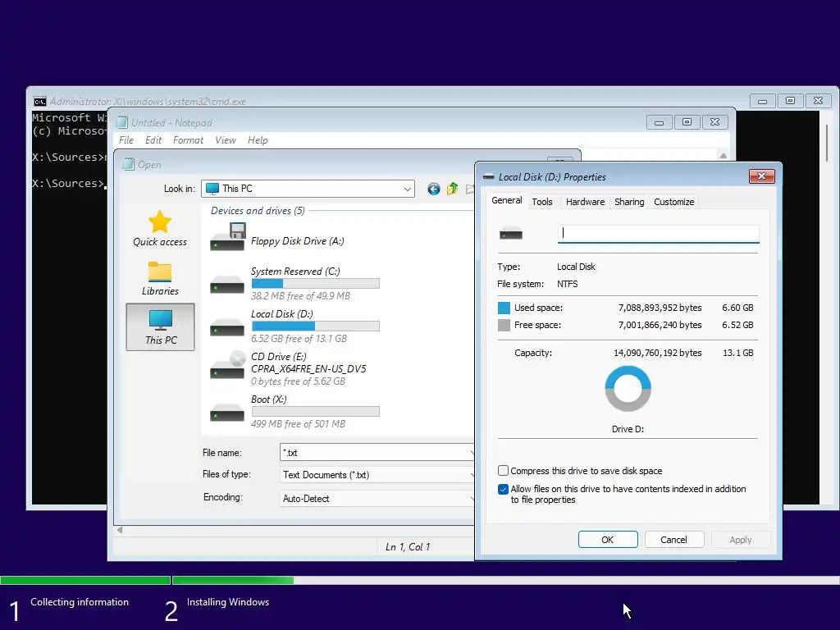The width and height of the screenshot is (840, 630).
Task: Click the Installing Windows progress bar
Action: 505,580
